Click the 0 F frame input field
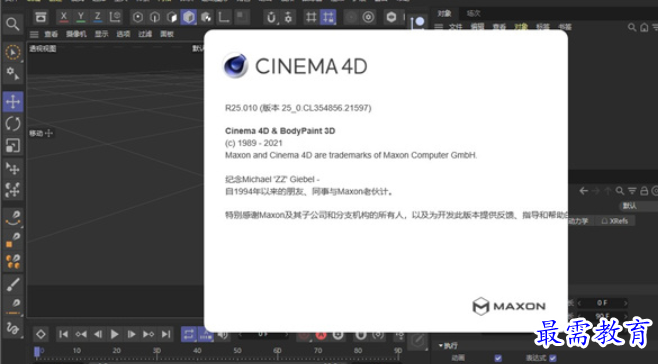 click(x=602, y=303)
